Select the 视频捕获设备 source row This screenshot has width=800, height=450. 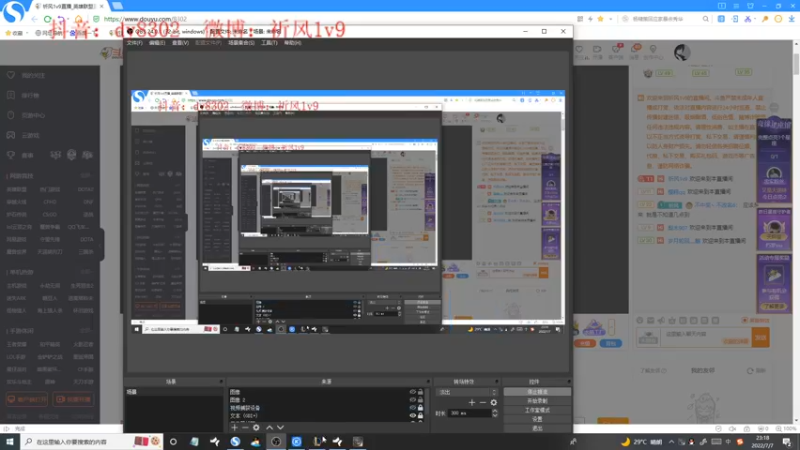[327, 408]
